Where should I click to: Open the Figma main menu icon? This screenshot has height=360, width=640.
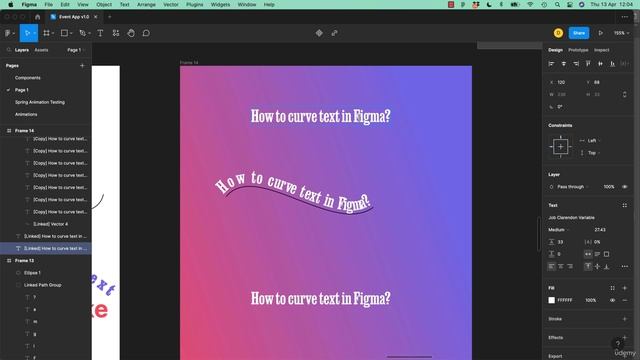8,33
